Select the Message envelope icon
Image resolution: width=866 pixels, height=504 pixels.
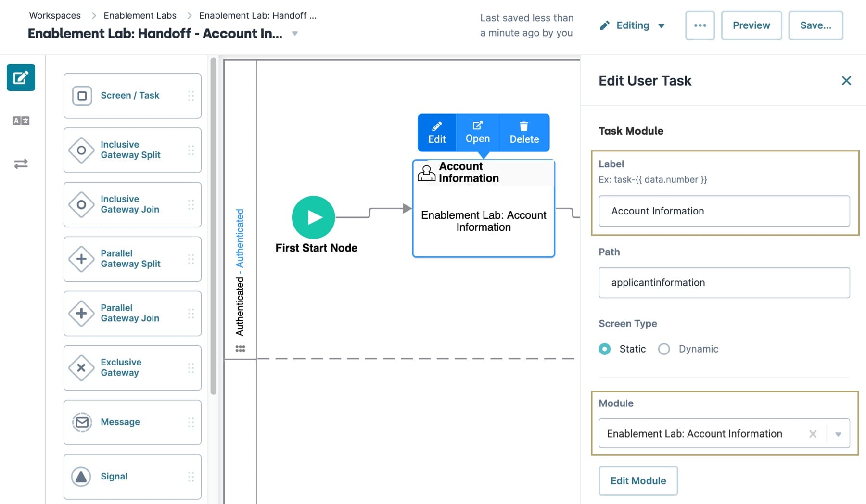click(x=82, y=422)
